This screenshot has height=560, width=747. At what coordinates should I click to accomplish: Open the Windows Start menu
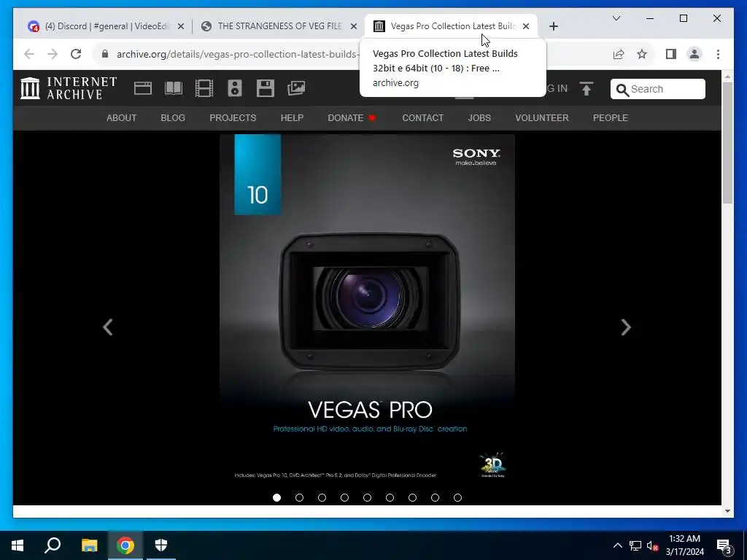(18, 545)
